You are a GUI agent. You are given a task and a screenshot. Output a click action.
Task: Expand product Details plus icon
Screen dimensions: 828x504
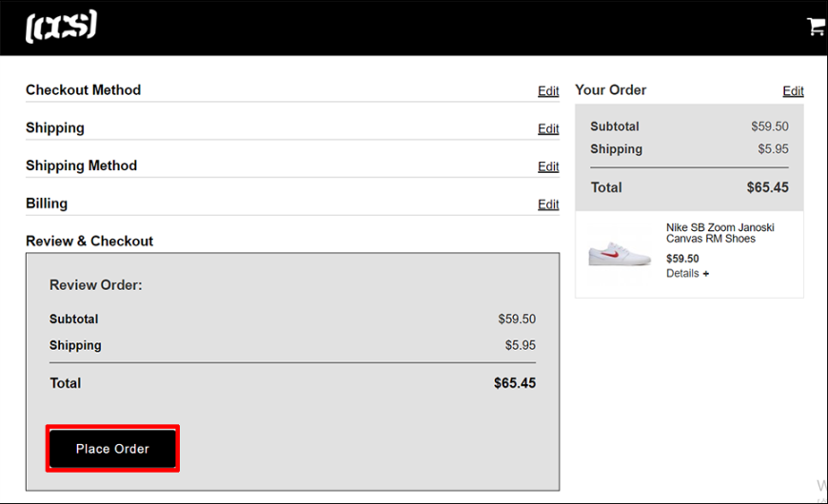[706, 273]
